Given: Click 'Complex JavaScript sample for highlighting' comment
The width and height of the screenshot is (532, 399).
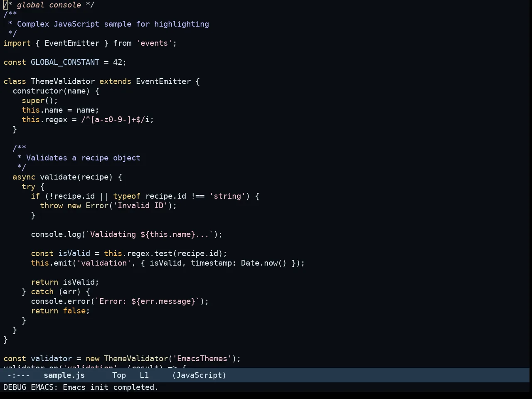Looking at the screenshot, I should (113, 24).
